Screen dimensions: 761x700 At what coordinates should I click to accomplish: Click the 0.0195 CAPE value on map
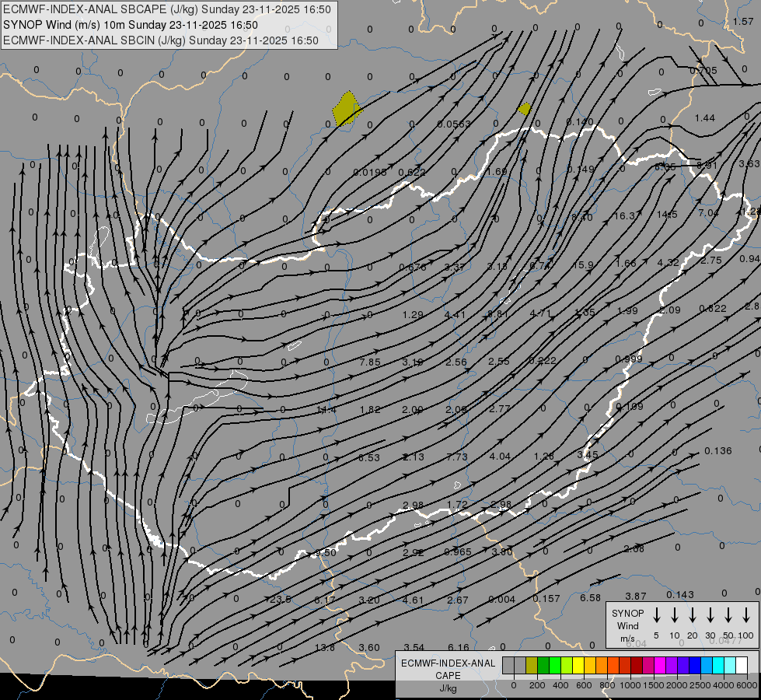coord(370,172)
